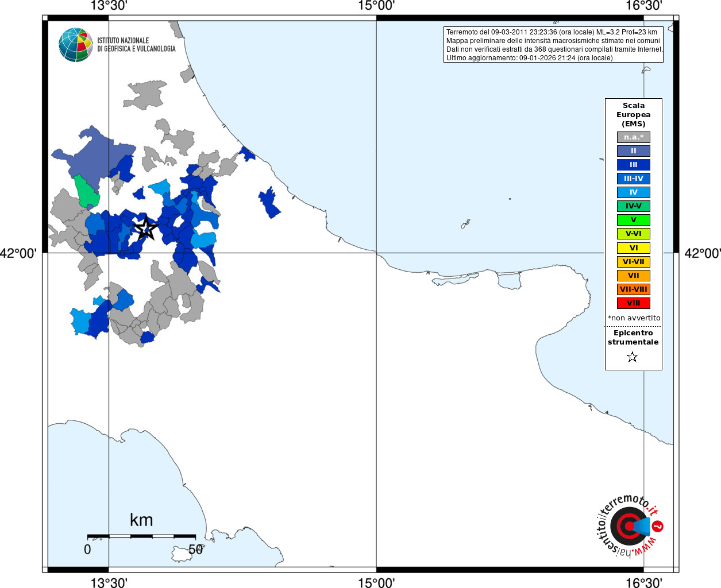This screenshot has height=588, width=721.
Task: Click the yellow VI legend swatch
Action: click(634, 248)
